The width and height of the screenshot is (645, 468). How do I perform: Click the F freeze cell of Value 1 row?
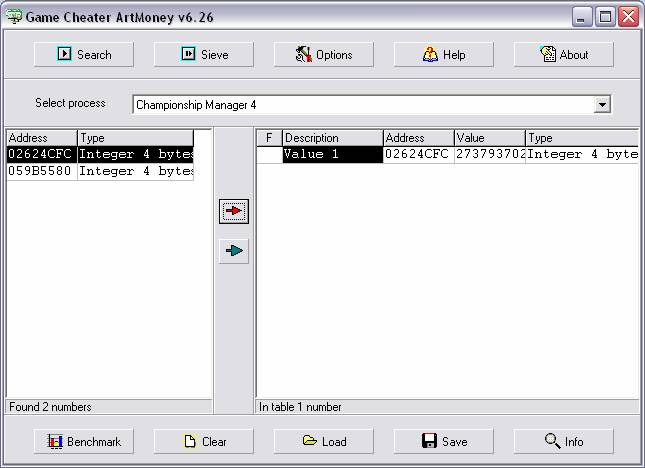[x=269, y=155]
